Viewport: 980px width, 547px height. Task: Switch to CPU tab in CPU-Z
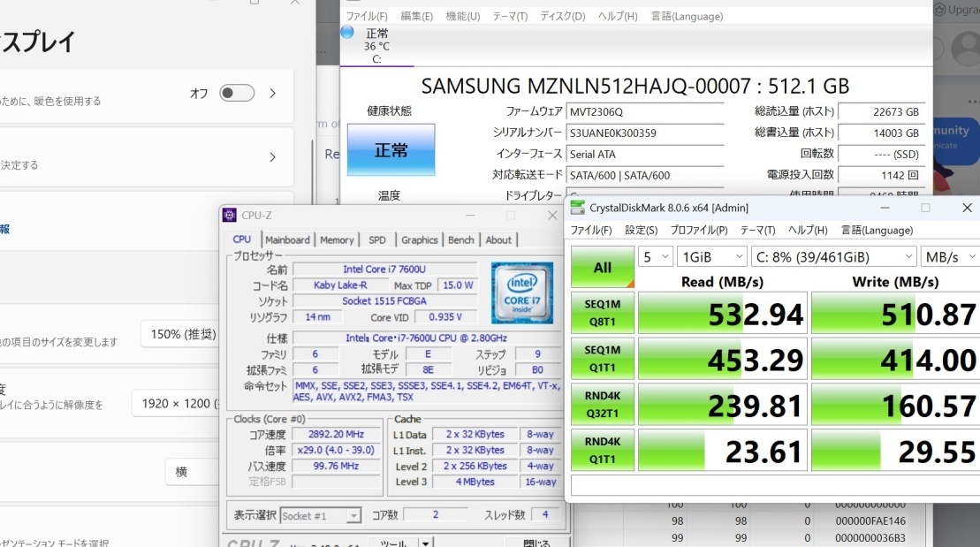coord(242,239)
